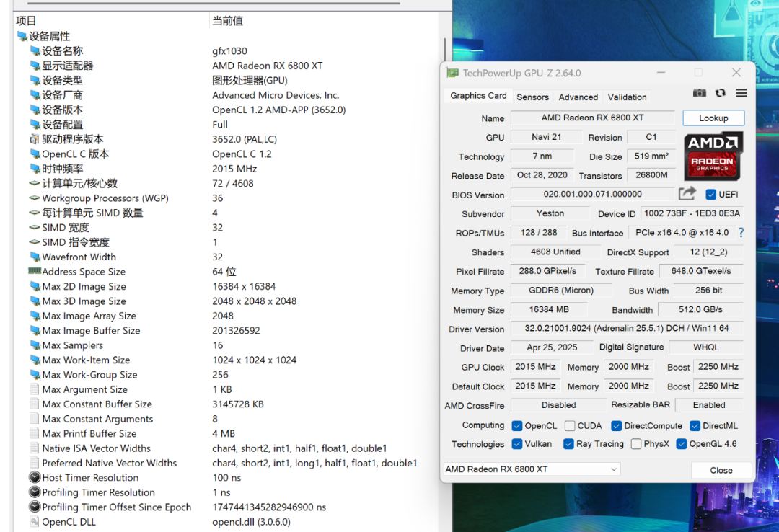Click the icon beside Max 2D Image Size
This screenshot has width=779, height=532.
35,286
